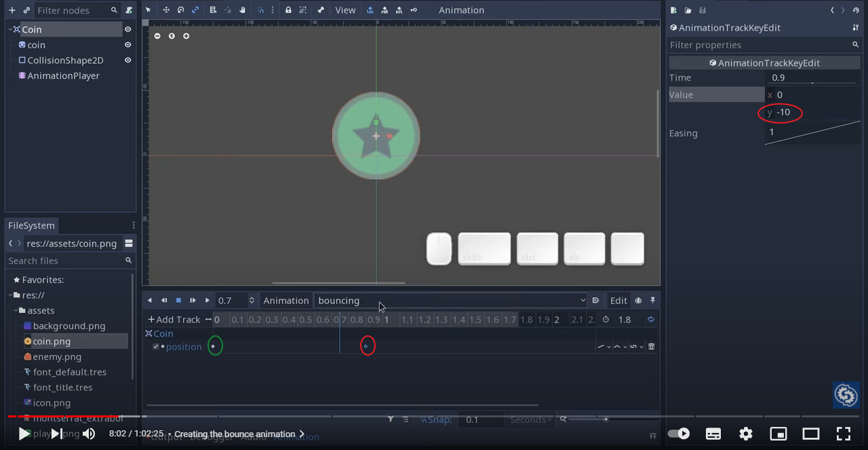The height and width of the screenshot is (450, 868).
Task: Toggle visibility of Coin root node
Action: [127, 29]
